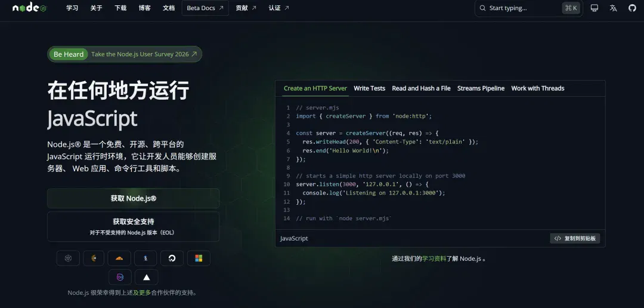This screenshot has height=308, width=644.
Task: Copy code with 复制到剪贴板 button
Action: coord(575,239)
